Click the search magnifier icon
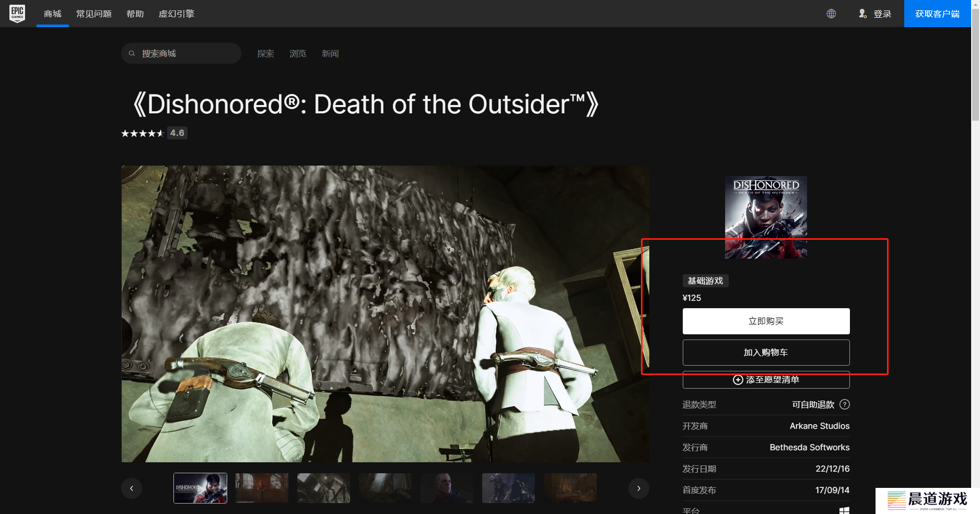Screen dimensions: 980x514 132,53
